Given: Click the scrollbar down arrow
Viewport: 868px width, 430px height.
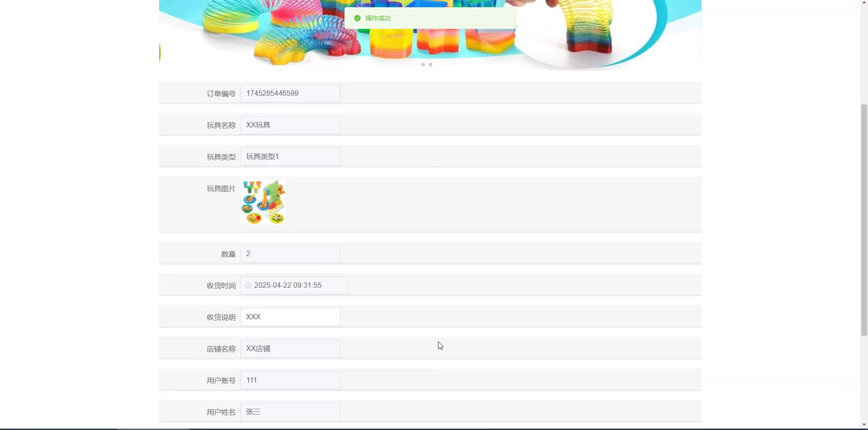Looking at the screenshot, I should 864,425.
